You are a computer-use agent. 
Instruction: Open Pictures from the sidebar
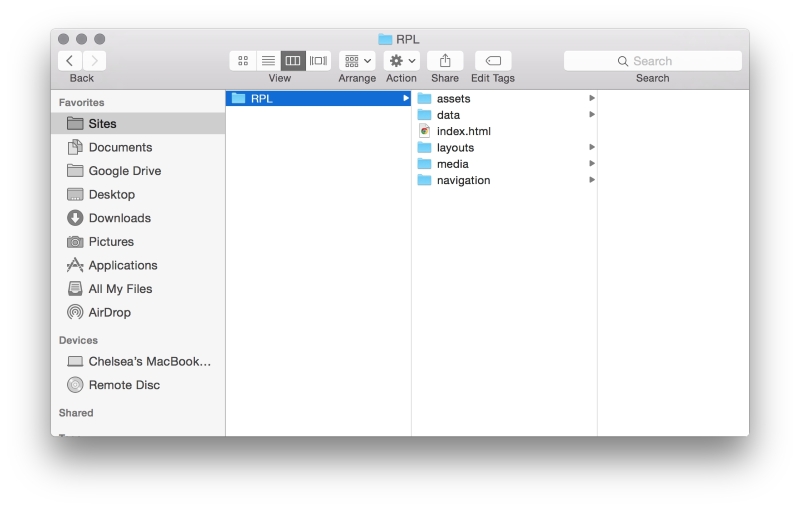click(138, 242)
